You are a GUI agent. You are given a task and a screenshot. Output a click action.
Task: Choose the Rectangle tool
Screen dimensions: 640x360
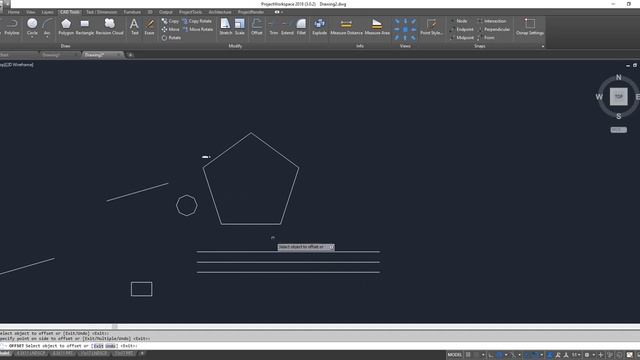click(x=84, y=27)
